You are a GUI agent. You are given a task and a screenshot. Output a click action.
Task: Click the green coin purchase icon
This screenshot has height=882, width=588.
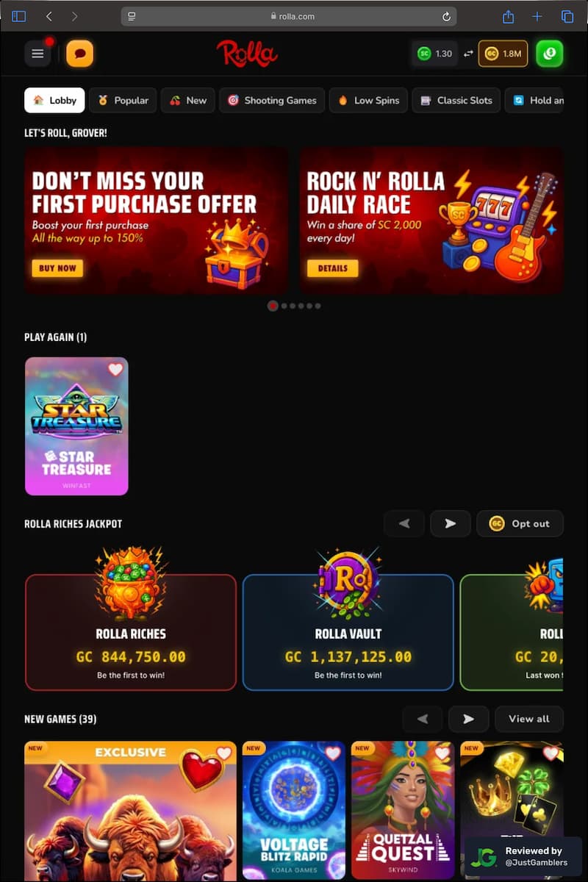pos(549,54)
